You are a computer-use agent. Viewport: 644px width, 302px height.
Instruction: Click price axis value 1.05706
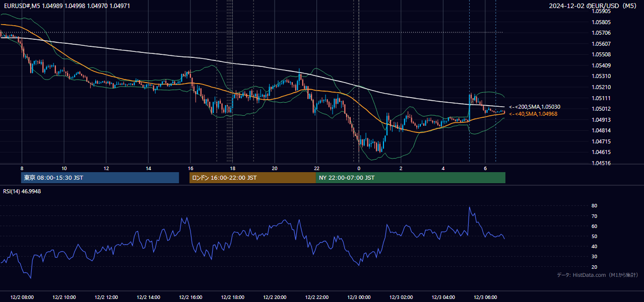(x=601, y=33)
